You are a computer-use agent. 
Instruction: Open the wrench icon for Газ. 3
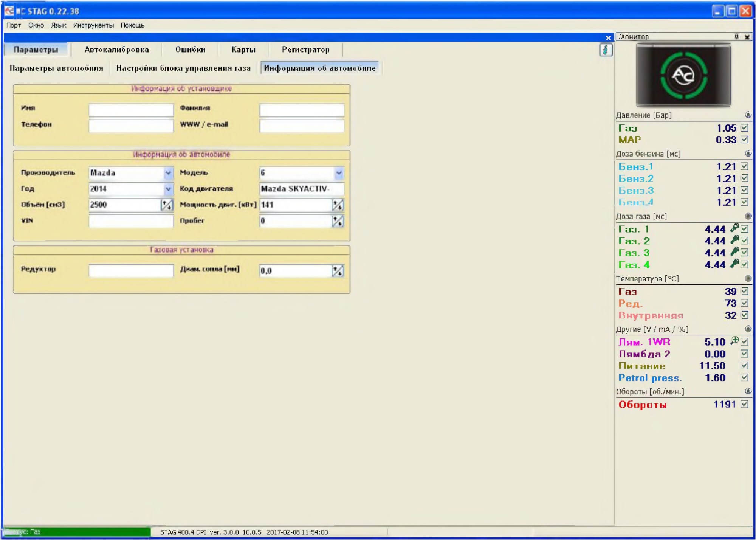(734, 252)
